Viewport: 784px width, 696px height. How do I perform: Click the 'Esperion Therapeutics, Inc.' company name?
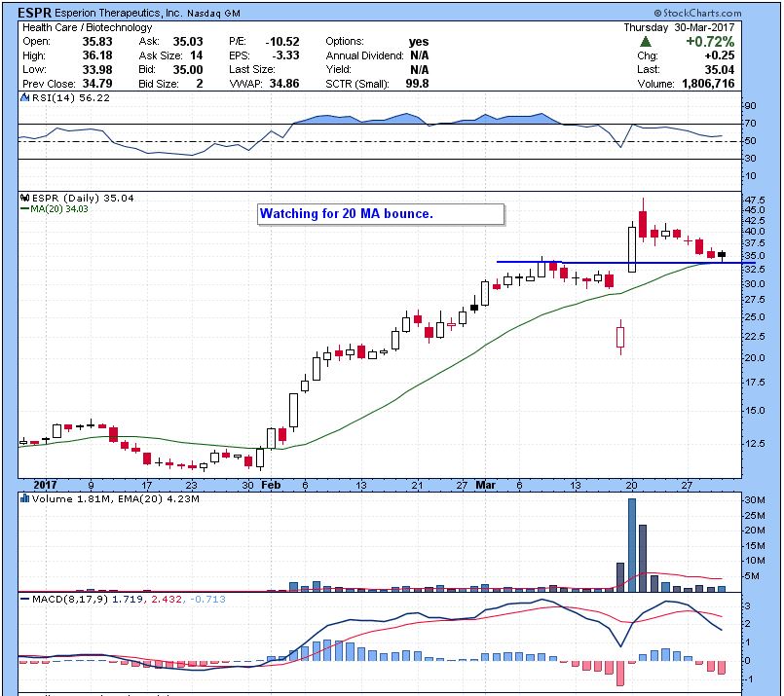(119, 13)
